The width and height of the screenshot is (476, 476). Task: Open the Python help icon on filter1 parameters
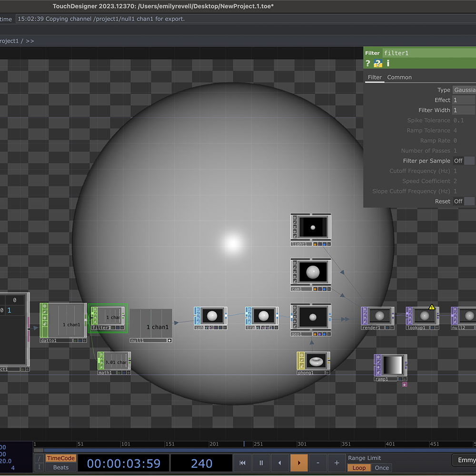click(377, 63)
